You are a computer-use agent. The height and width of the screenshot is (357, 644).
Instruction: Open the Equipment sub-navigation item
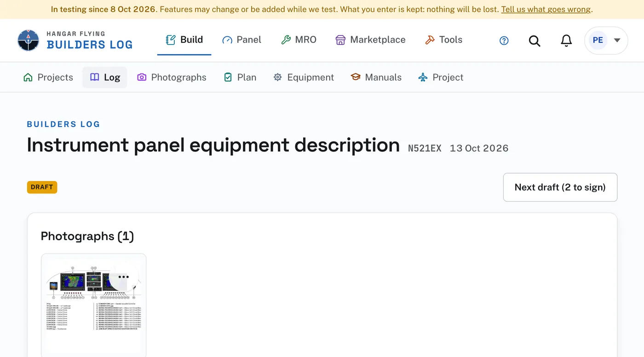click(x=304, y=77)
